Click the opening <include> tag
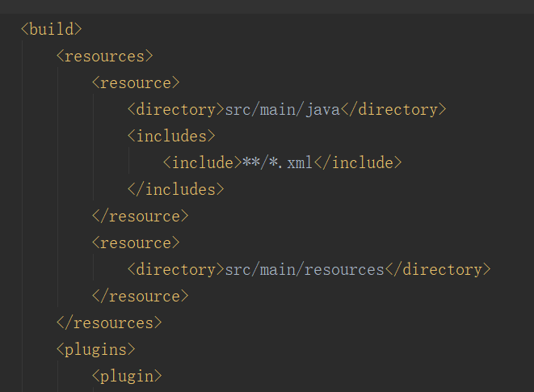534x392 pixels. pos(203,163)
